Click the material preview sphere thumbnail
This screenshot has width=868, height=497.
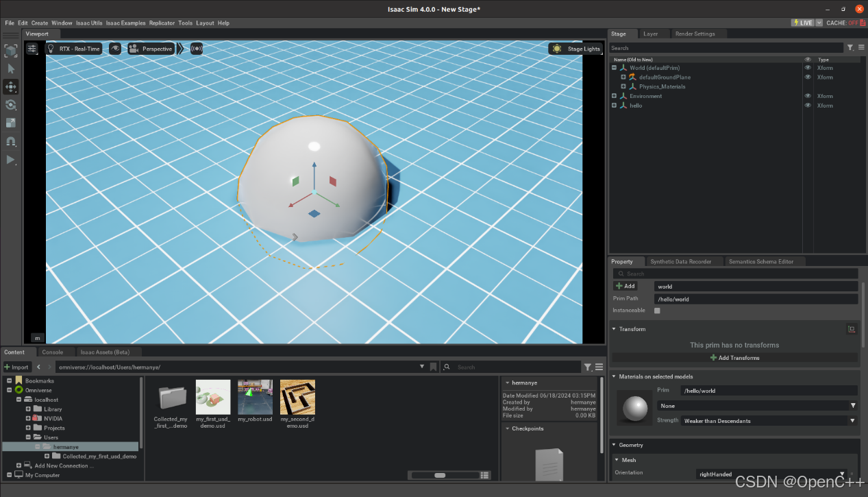click(634, 408)
